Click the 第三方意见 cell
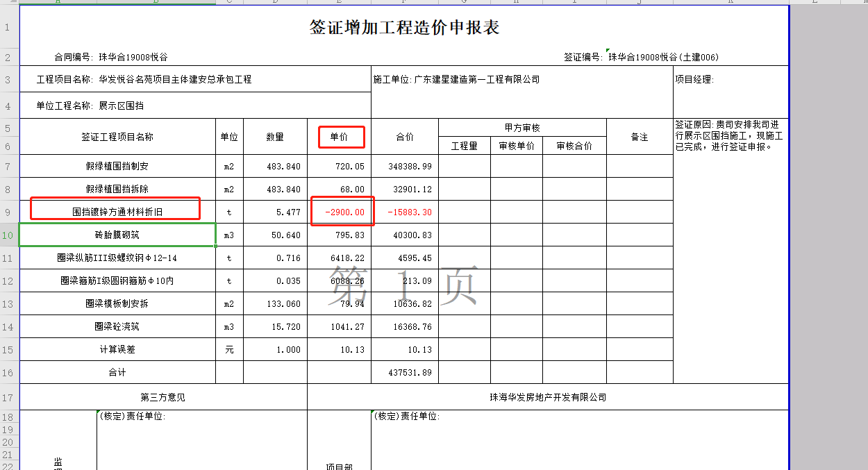This screenshot has height=470, width=868. (163, 397)
